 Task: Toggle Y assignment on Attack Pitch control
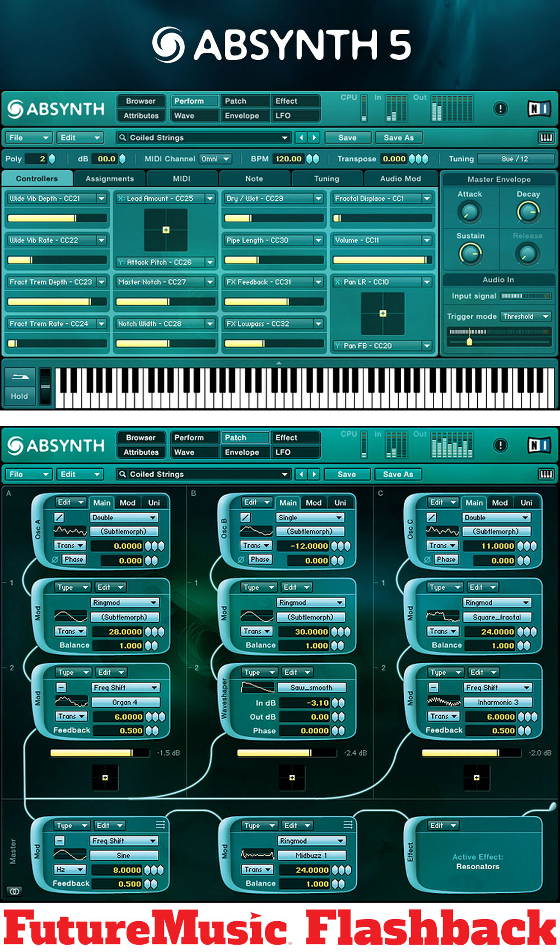pos(121,262)
